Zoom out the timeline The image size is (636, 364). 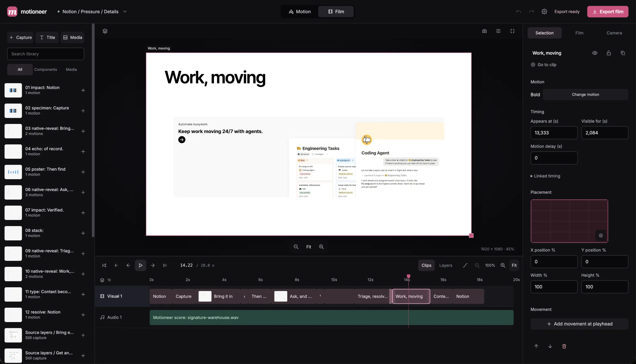tap(477, 265)
